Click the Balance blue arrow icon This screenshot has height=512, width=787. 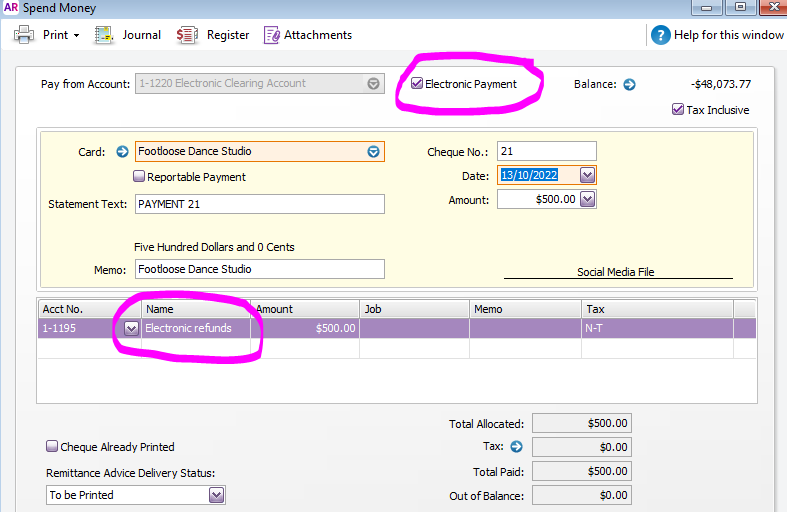coord(629,85)
